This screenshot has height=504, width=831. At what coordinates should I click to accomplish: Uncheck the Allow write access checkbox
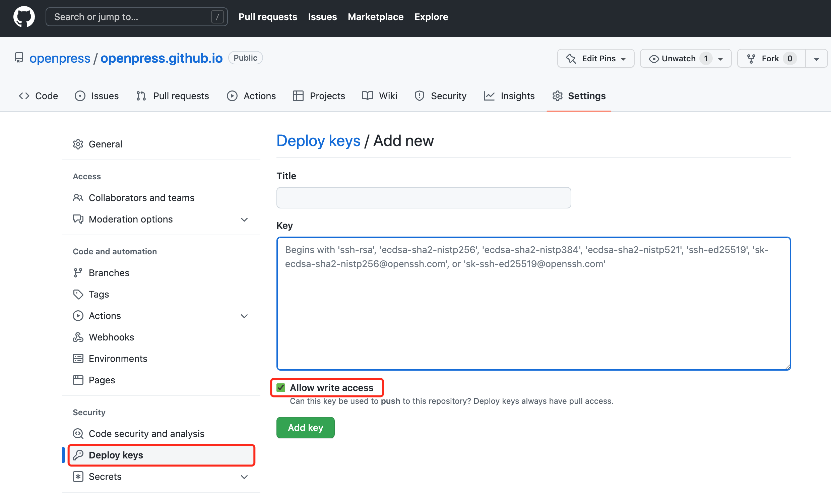pyautogui.click(x=281, y=388)
